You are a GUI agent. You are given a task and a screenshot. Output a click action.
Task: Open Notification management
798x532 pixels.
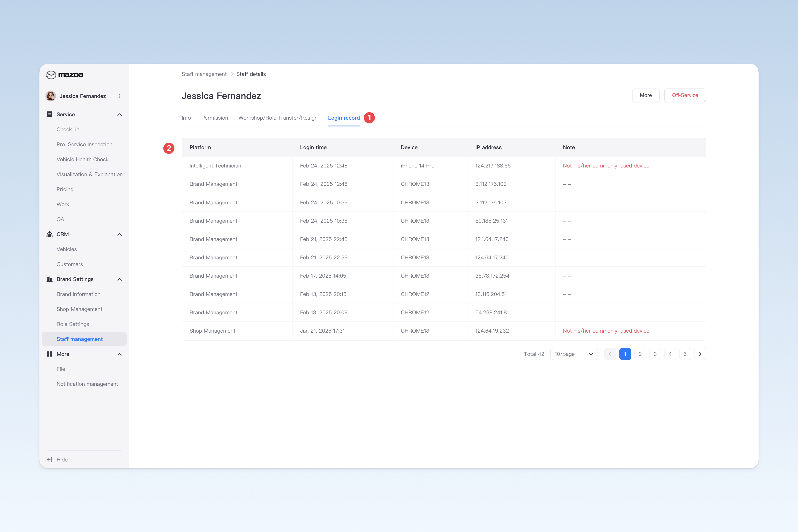(x=87, y=384)
